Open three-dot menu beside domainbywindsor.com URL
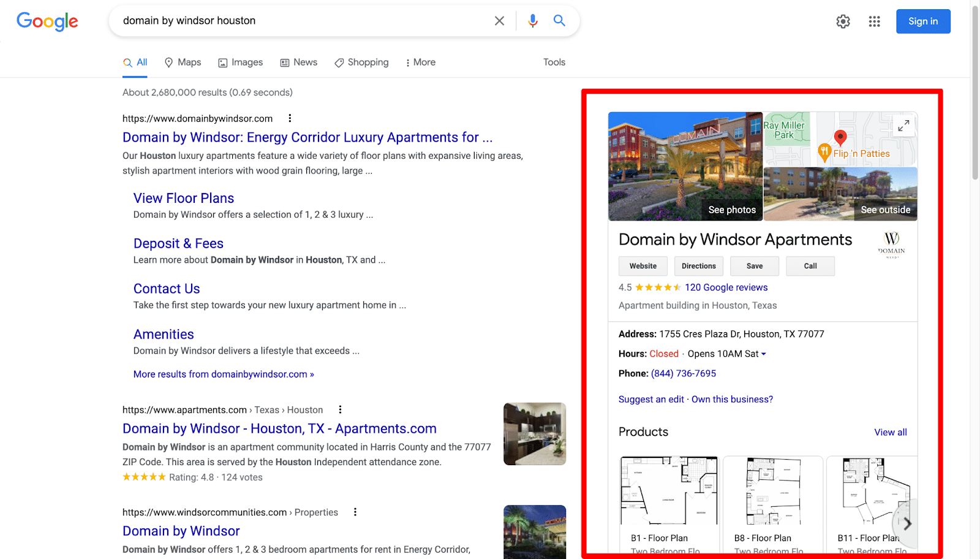The image size is (980, 559). [x=290, y=118]
